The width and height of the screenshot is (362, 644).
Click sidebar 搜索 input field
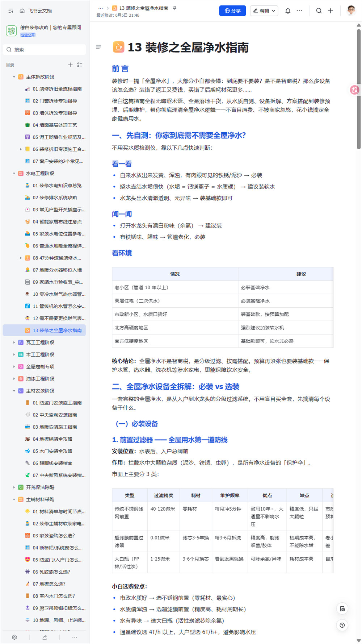pyautogui.click(x=44, y=50)
